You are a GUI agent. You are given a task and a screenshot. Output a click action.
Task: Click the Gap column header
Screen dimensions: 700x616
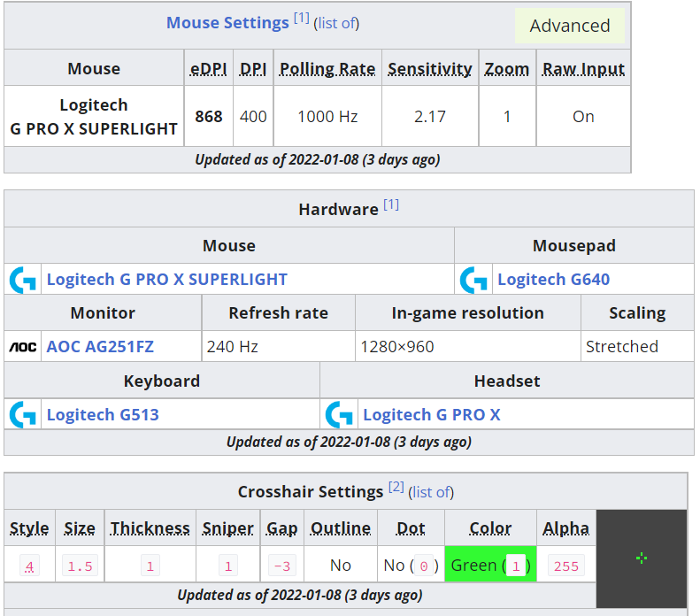point(281,528)
